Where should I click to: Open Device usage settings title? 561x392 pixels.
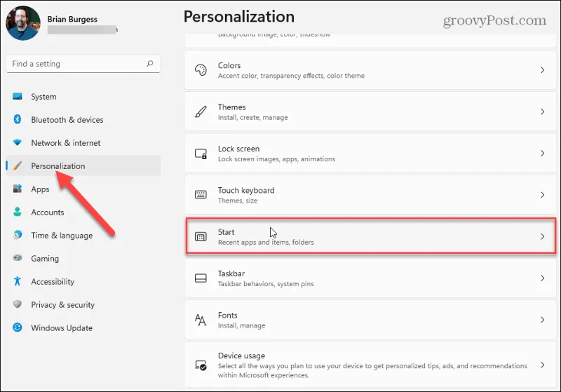[x=241, y=356]
